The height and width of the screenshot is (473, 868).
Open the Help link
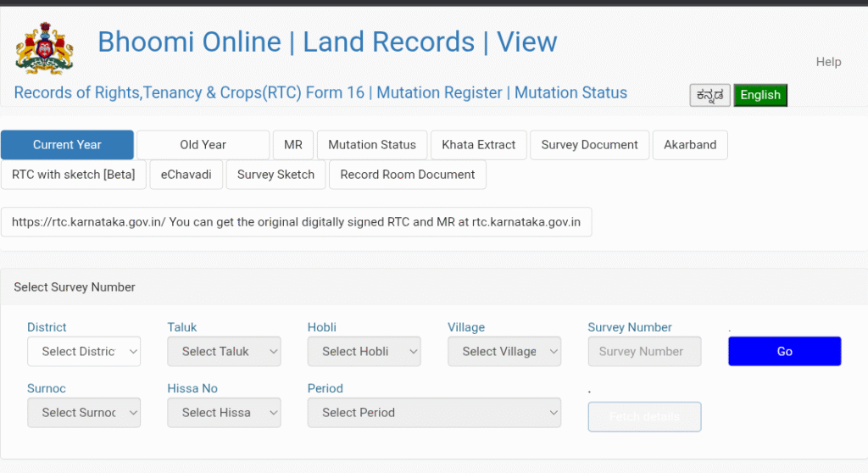click(x=827, y=62)
